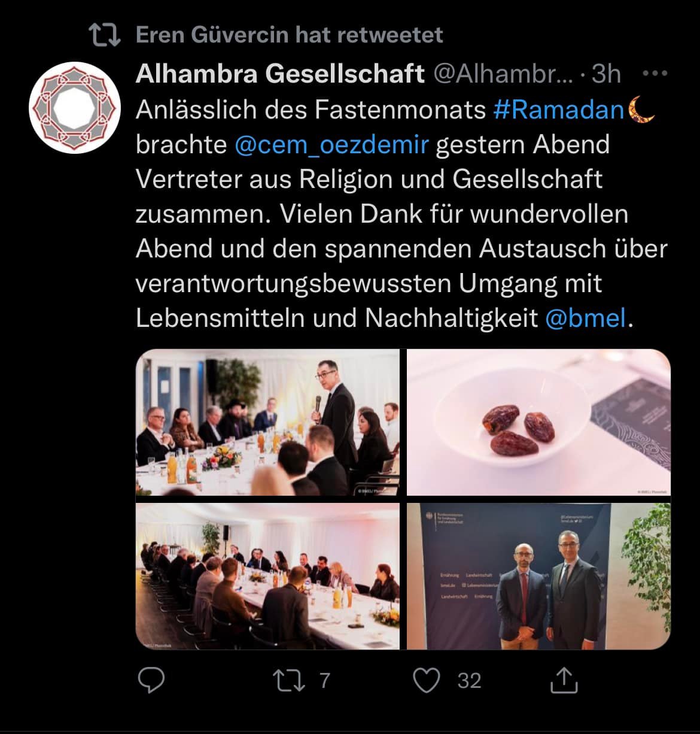Retweet using the retweet arrows icon
This screenshot has height=734, width=700.
click(289, 681)
